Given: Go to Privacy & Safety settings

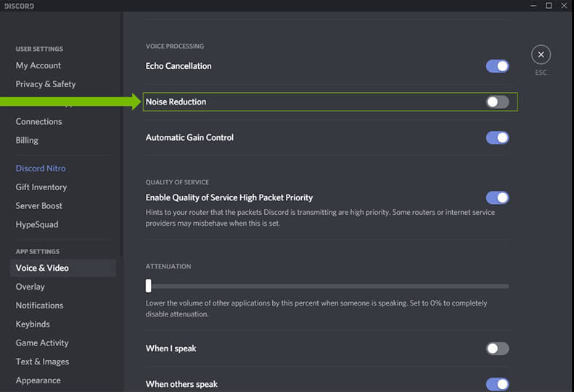Looking at the screenshot, I should 46,84.
